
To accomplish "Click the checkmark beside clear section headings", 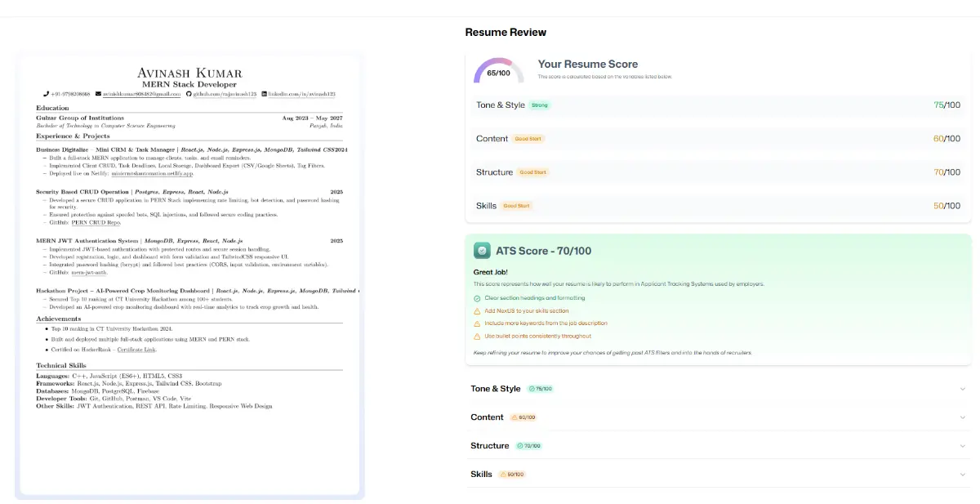I will pos(477,298).
